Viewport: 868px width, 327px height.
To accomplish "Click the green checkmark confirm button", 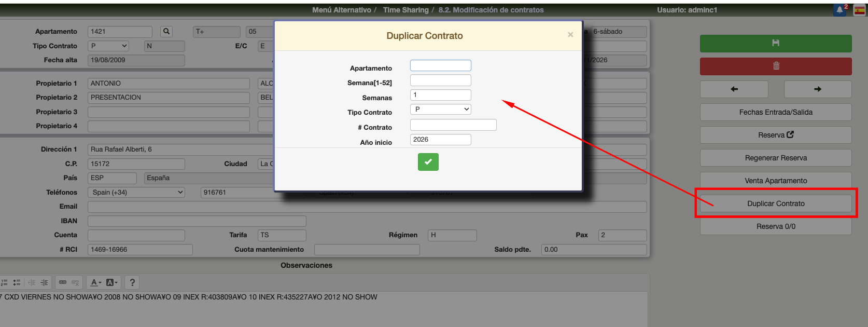I will point(428,162).
